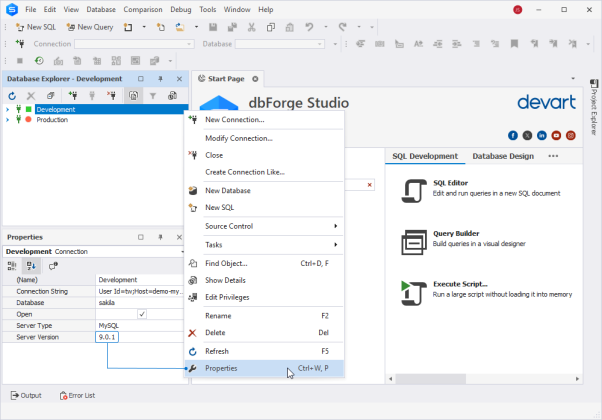Open the Error List panel
The height and width of the screenshot is (420, 602).
(x=78, y=395)
